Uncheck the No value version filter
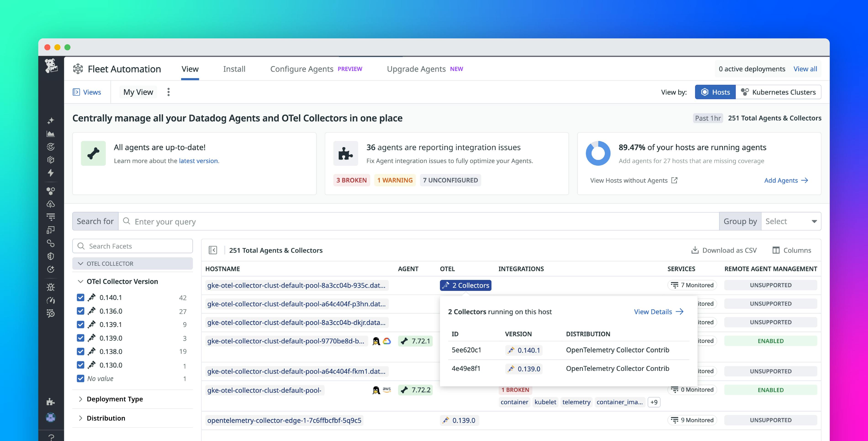Image resolution: width=868 pixels, height=441 pixels. click(81, 378)
